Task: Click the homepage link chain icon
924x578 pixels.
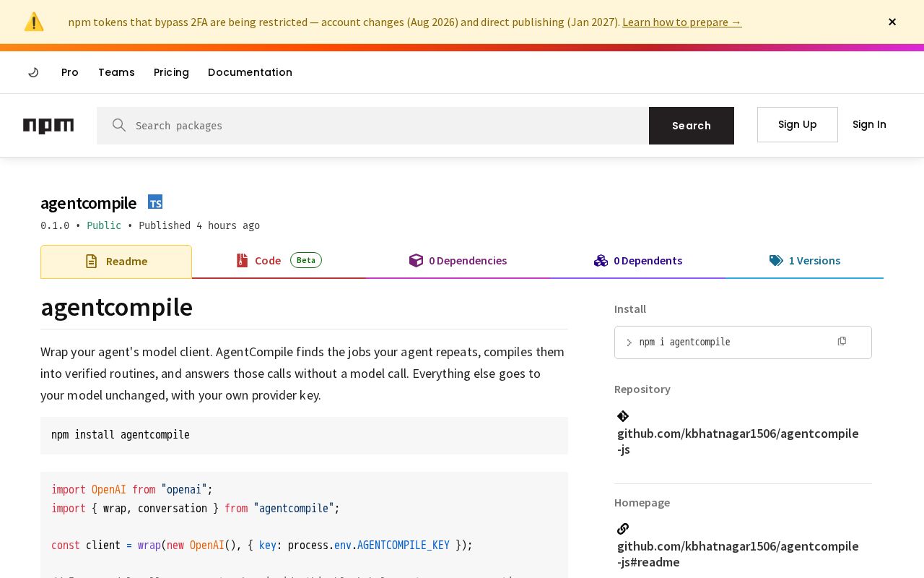Action: tap(623, 529)
